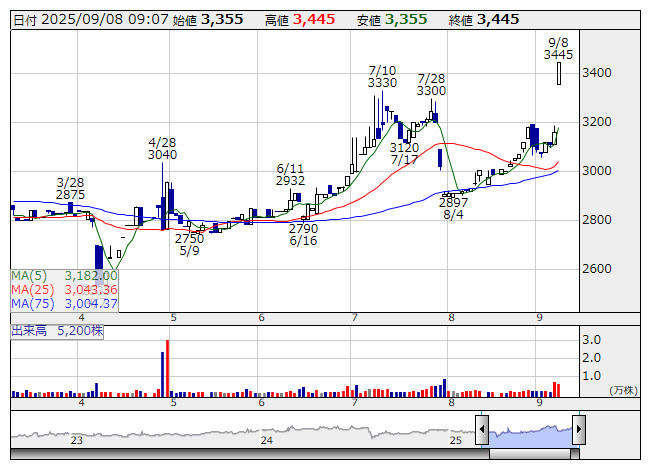
Task: Click year 23 in the navigator overview
Action: (77, 440)
